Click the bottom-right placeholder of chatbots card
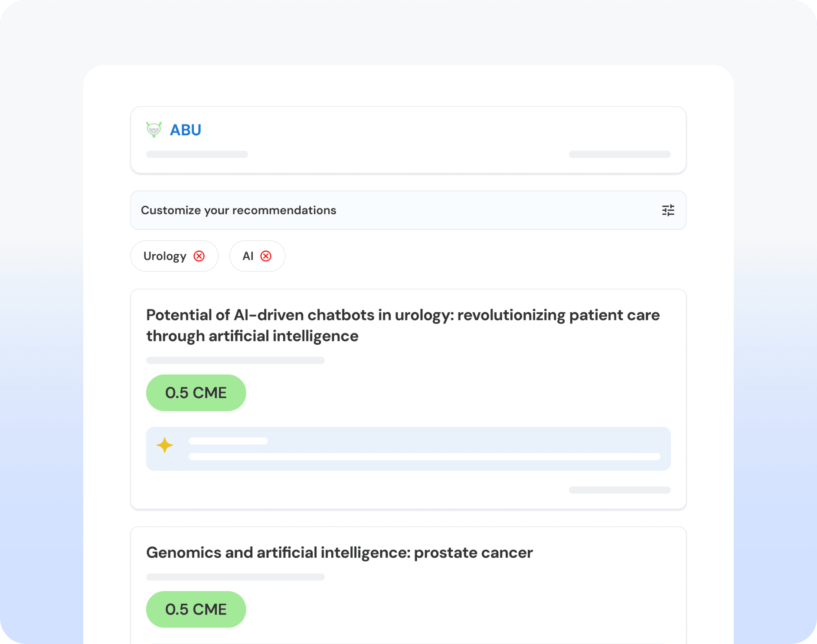Viewport: 817px width, 644px height. click(x=620, y=490)
